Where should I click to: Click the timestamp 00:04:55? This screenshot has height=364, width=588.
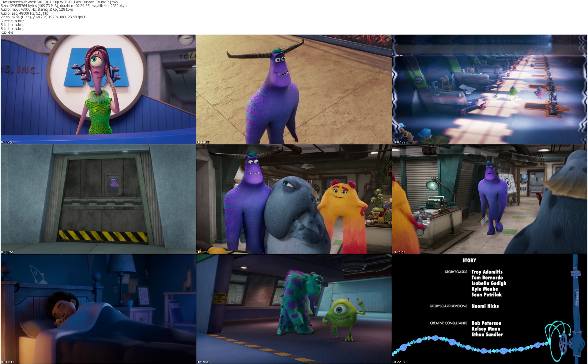203,142
